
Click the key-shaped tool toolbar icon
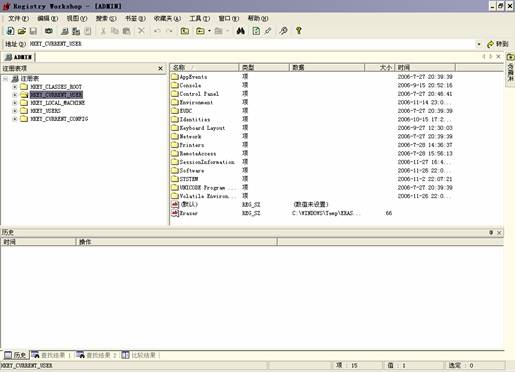tap(283, 31)
